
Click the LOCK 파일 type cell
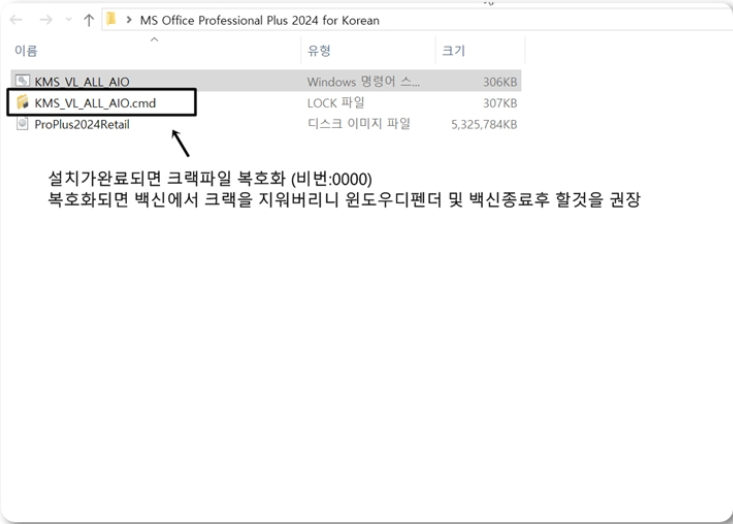(336, 103)
